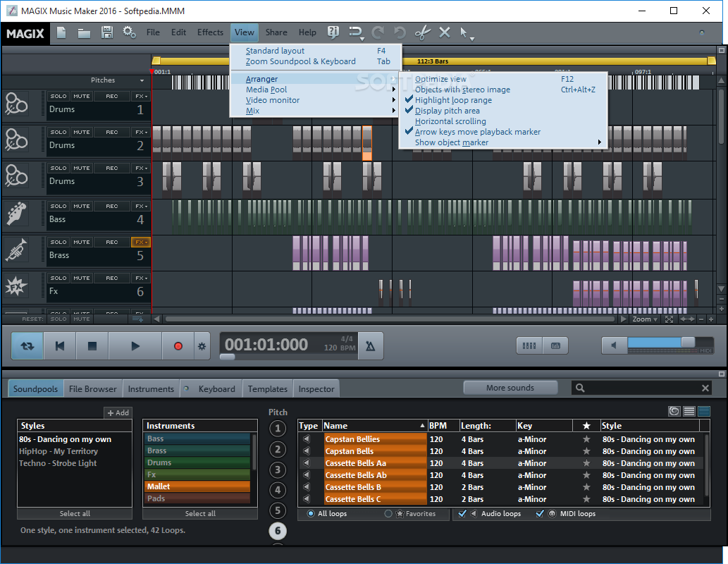Open project via the folder icon

84,33
